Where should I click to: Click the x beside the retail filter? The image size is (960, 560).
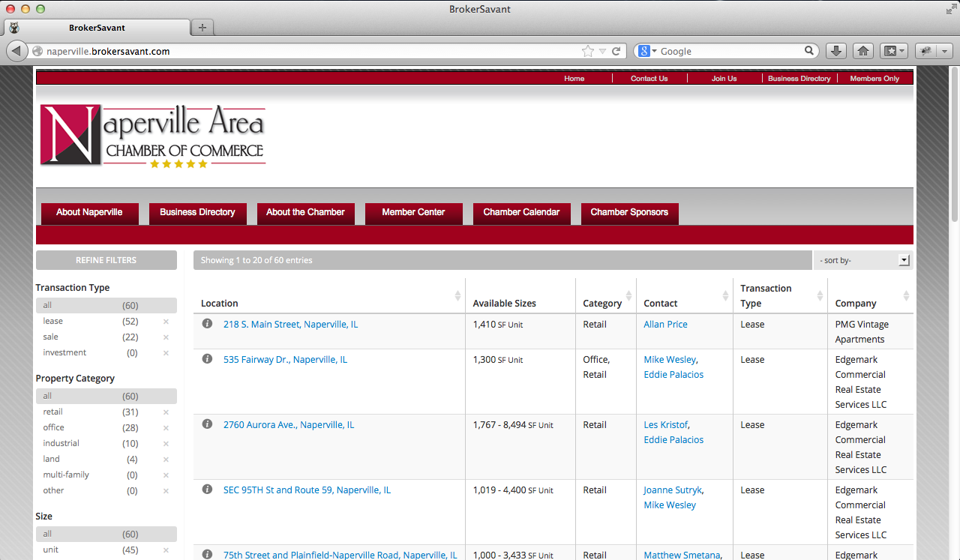pyautogui.click(x=166, y=412)
